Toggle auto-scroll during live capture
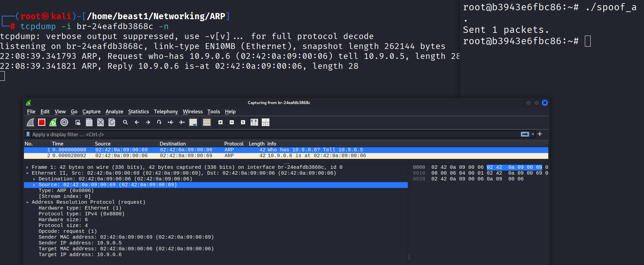The height and width of the screenshot is (265, 644). tap(193, 122)
